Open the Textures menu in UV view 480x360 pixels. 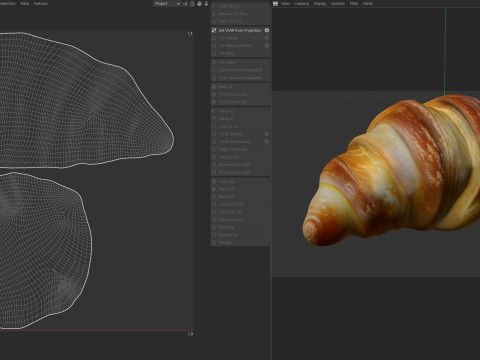[x=41, y=4]
